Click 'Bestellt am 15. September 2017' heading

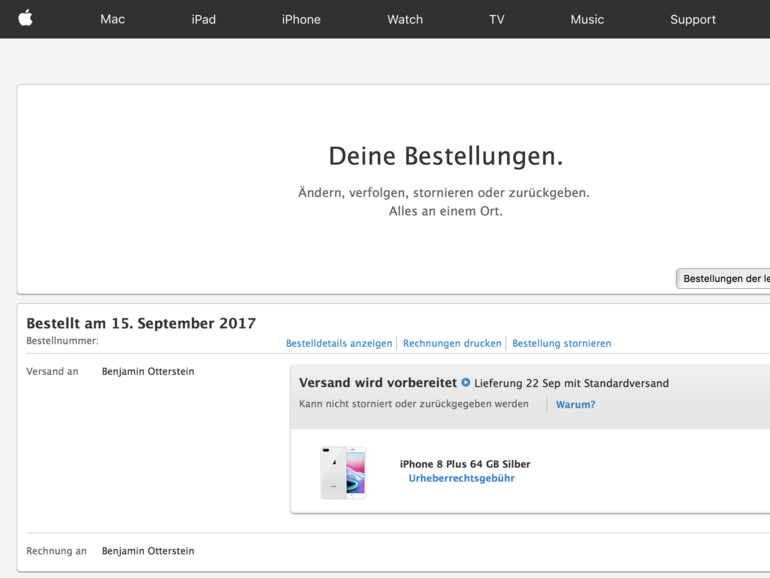pyautogui.click(x=141, y=323)
